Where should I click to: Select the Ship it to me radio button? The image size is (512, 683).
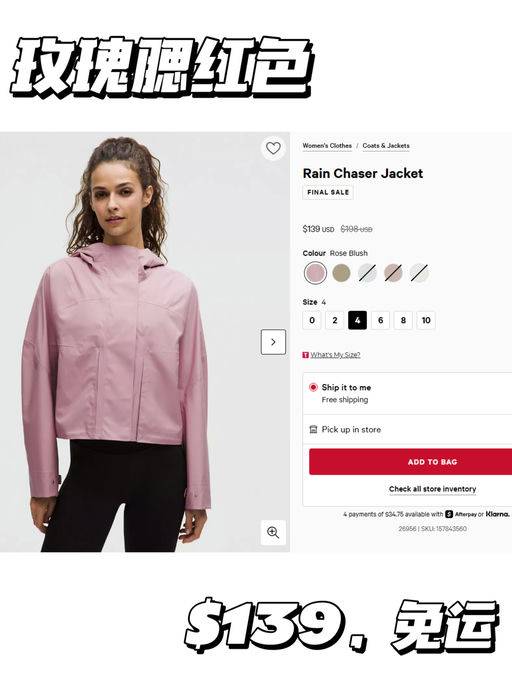[x=313, y=387]
